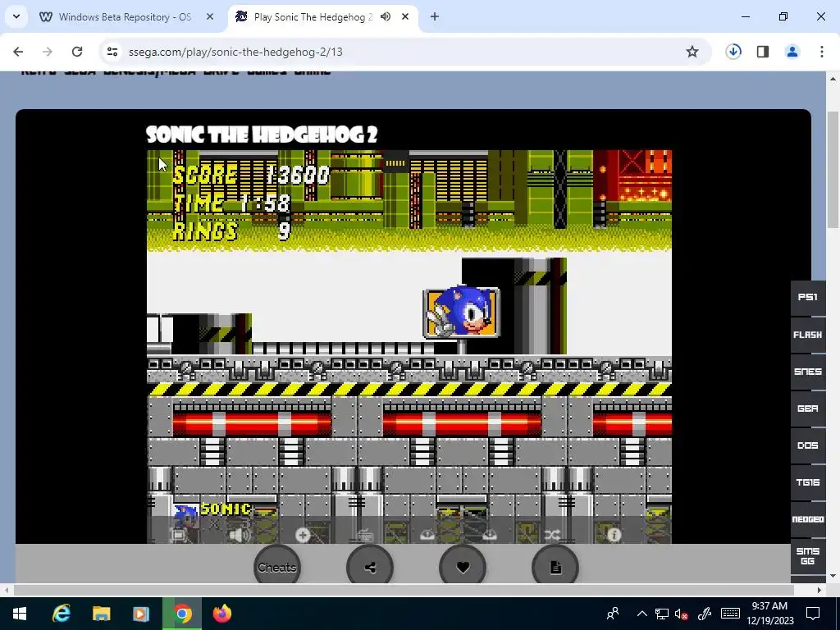Viewport: 840px width, 630px height.
Task: Open the media player taskbar icon
Action: coord(141,614)
